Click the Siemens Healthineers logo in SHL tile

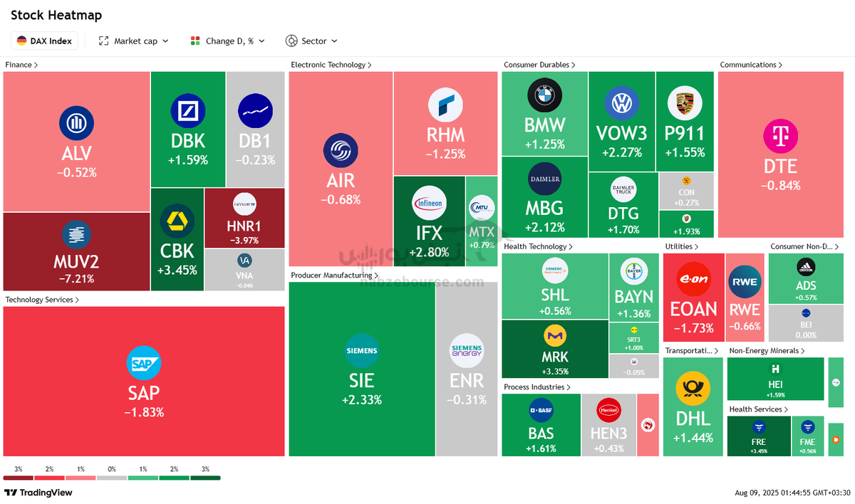click(556, 271)
